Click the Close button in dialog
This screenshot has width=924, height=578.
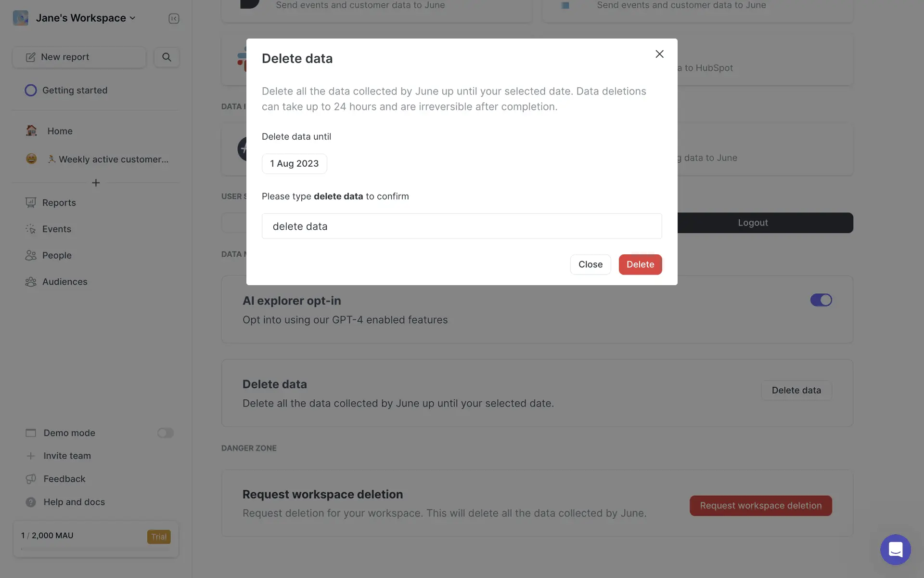(x=590, y=264)
